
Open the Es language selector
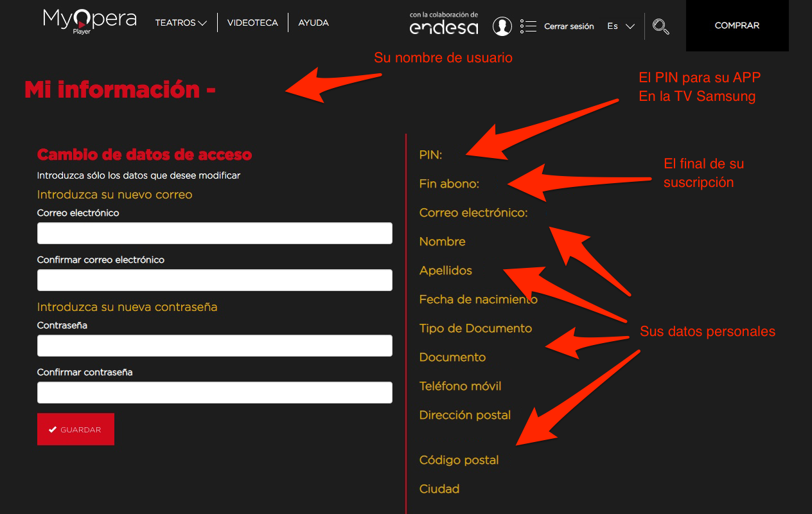[621, 26]
